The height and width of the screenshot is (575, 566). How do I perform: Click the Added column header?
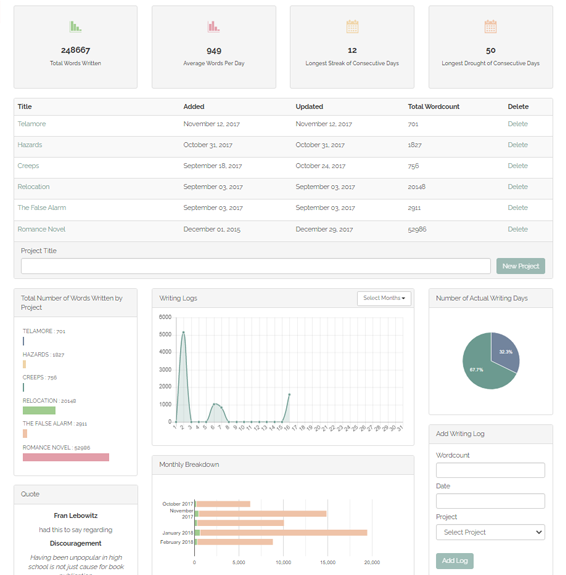[x=194, y=107]
